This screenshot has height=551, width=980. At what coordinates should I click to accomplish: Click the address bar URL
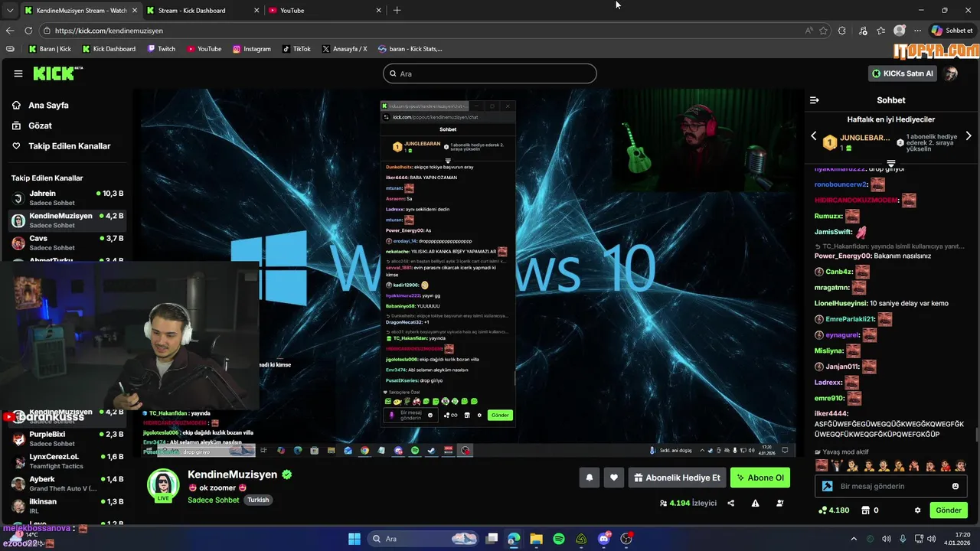coord(109,31)
